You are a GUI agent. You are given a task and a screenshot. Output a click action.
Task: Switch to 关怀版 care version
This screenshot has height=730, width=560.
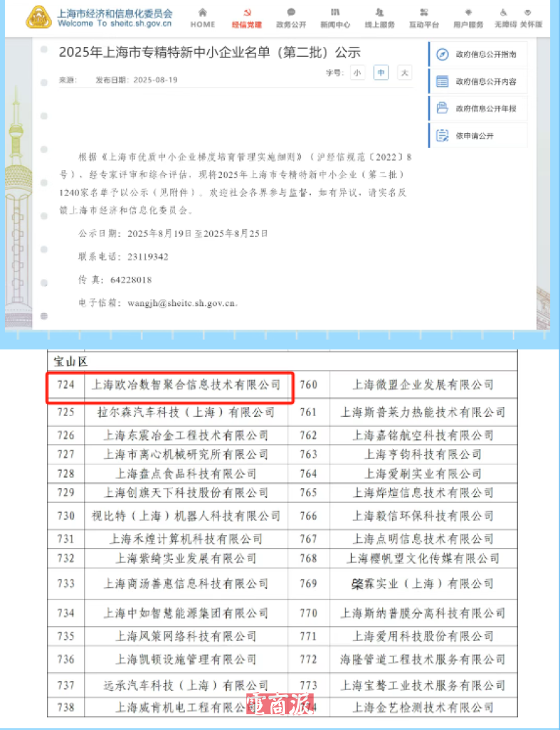531,19
